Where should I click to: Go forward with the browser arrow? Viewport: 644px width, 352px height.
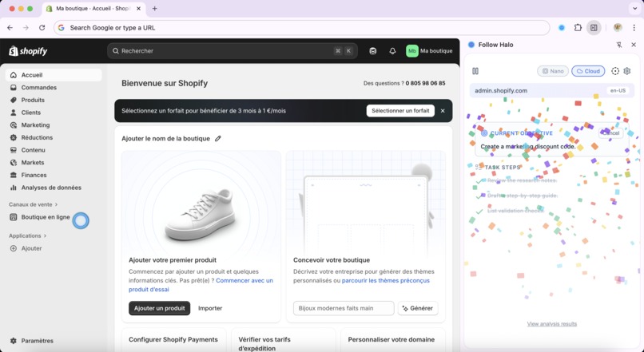pyautogui.click(x=26, y=27)
